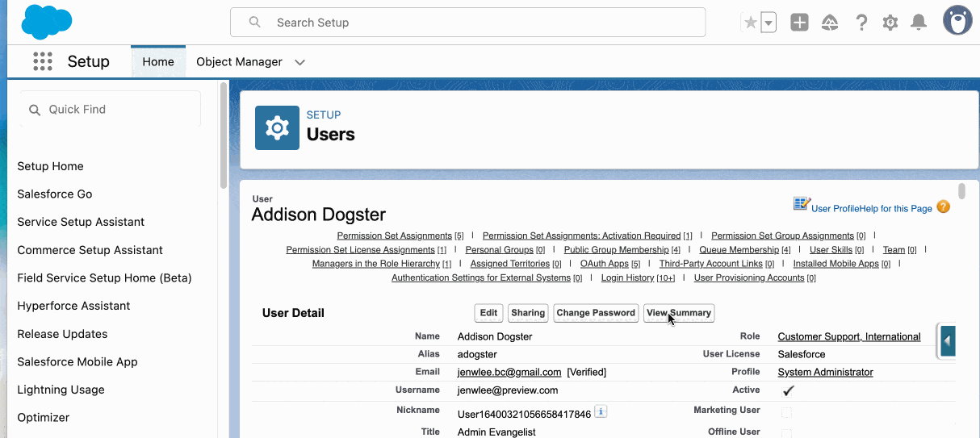Click the Sharing button

pyautogui.click(x=528, y=313)
